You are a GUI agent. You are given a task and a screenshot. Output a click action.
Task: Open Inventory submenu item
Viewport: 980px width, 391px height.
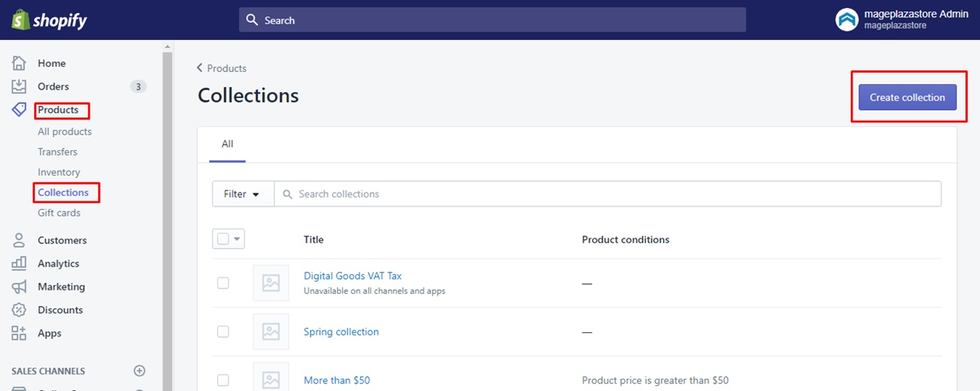pos(59,172)
